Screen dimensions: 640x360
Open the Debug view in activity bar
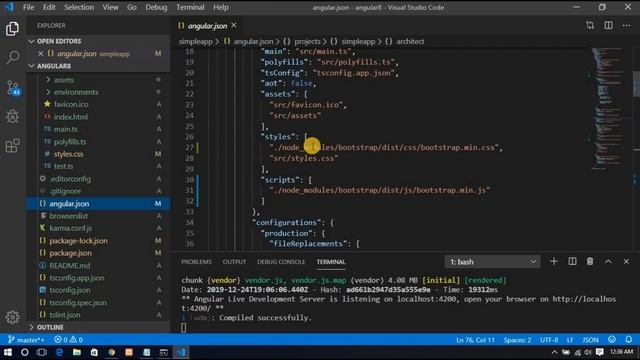tap(12, 116)
